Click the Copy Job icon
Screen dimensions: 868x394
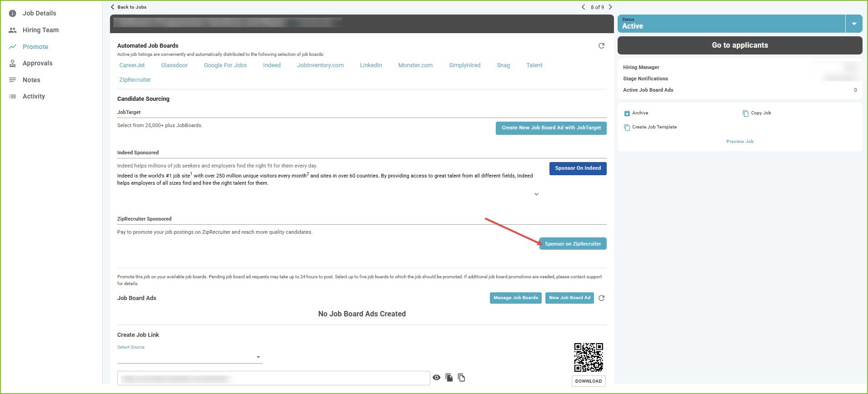pos(745,113)
